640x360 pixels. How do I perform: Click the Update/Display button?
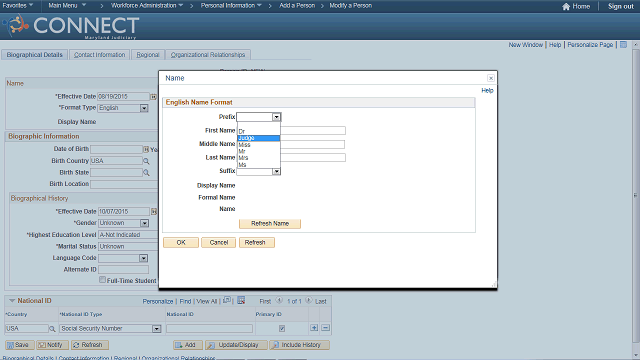[x=236, y=345]
